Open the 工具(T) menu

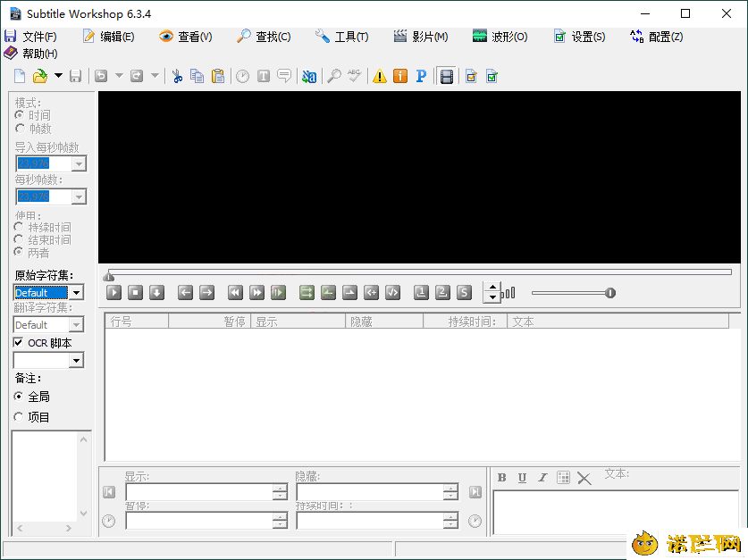tap(341, 37)
